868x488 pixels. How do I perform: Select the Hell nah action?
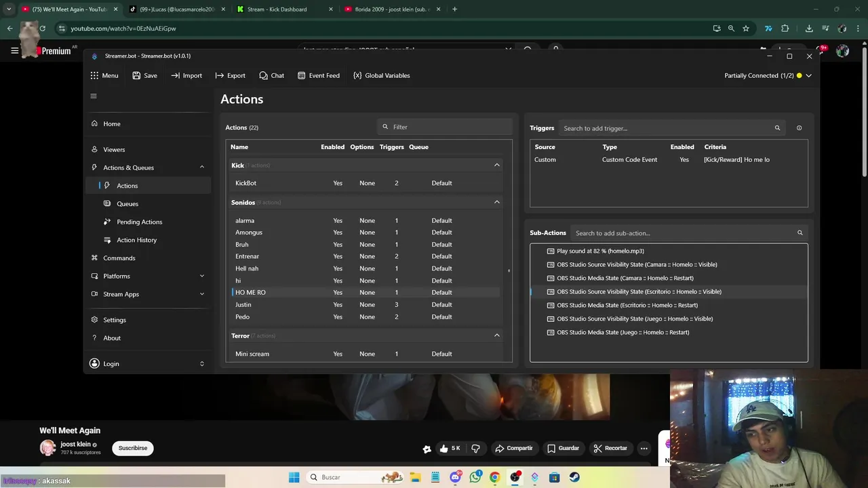pyautogui.click(x=366, y=268)
